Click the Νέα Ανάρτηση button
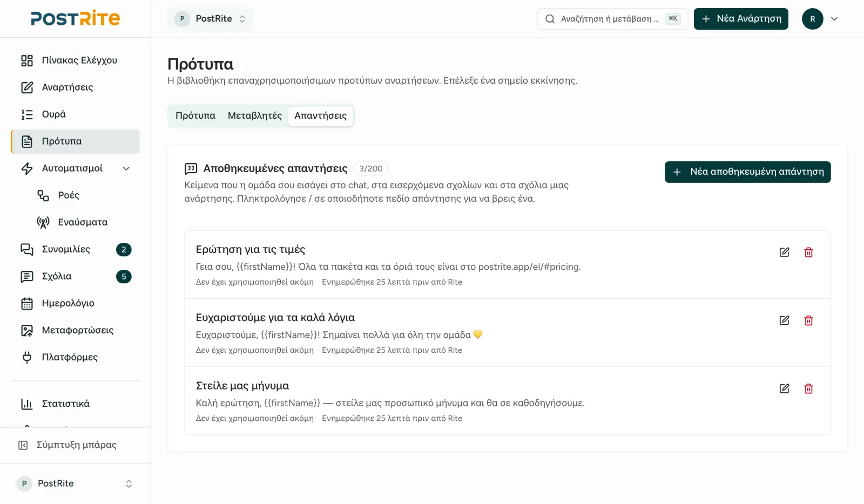The image size is (864, 504). click(x=741, y=19)
